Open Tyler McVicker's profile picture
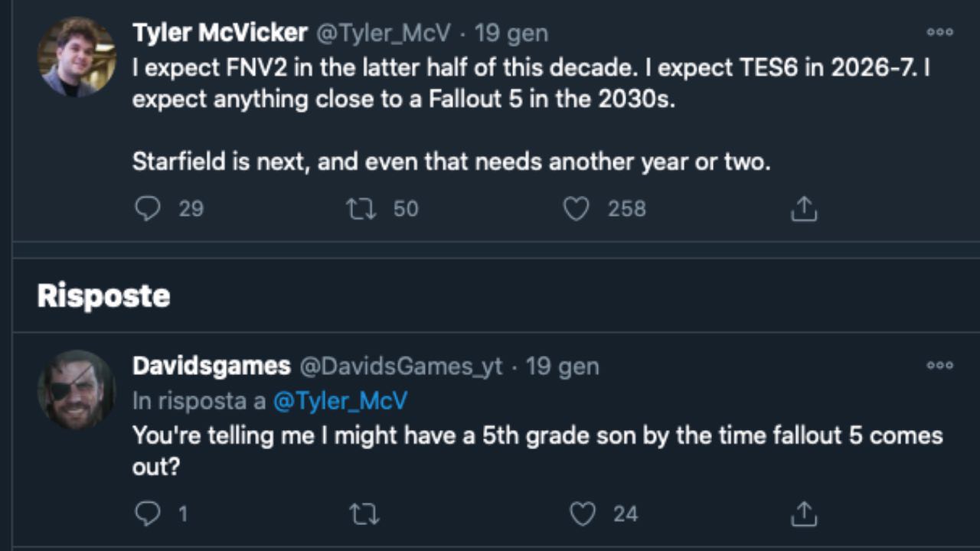This screenshot has height=551, width=980. pos(77,57)
